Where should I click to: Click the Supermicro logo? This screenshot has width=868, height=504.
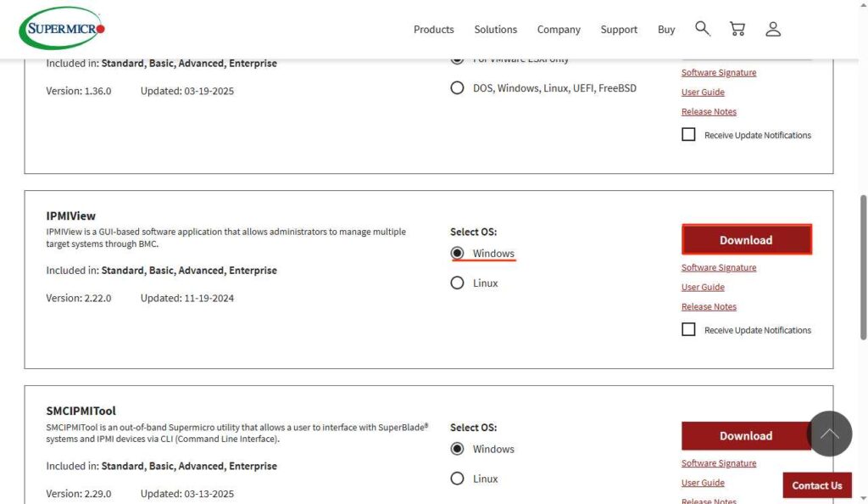[x=61, y=28]
